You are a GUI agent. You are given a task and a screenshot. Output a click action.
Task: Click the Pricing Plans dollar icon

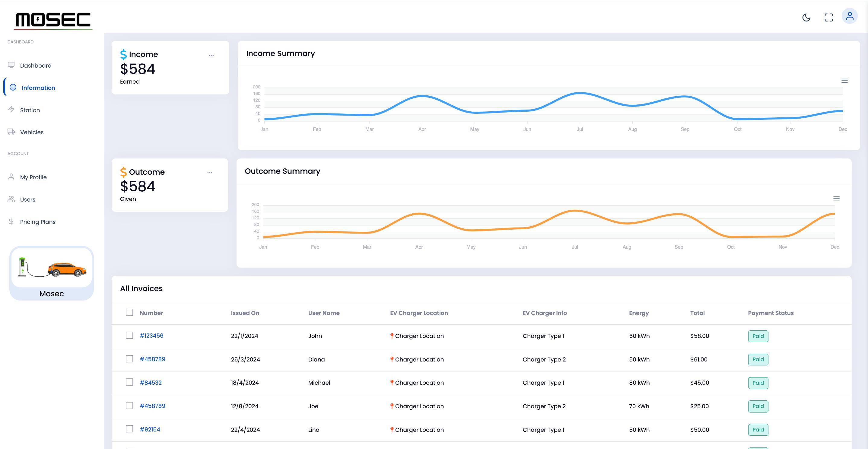click(11, 221)
